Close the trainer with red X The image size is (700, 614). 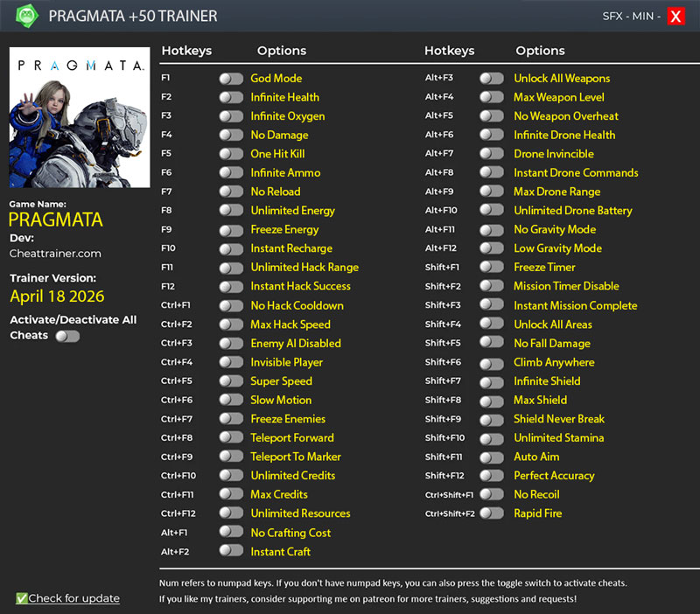click(675, 16)
